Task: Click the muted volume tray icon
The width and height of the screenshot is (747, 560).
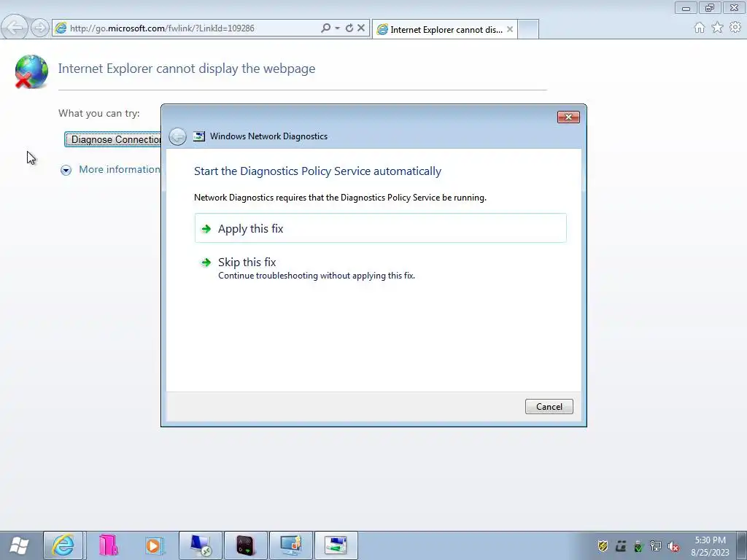Action: (673, 546)
